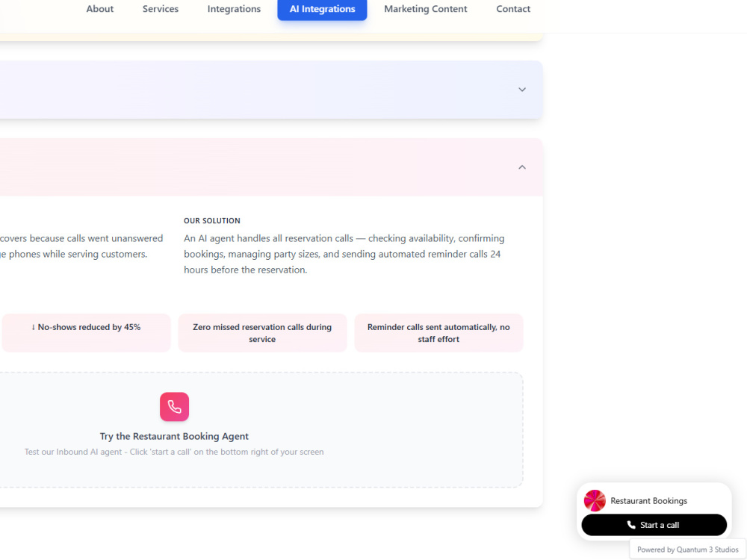Click the Restaurant Bookings avatar orb

(x=595, y=501)
